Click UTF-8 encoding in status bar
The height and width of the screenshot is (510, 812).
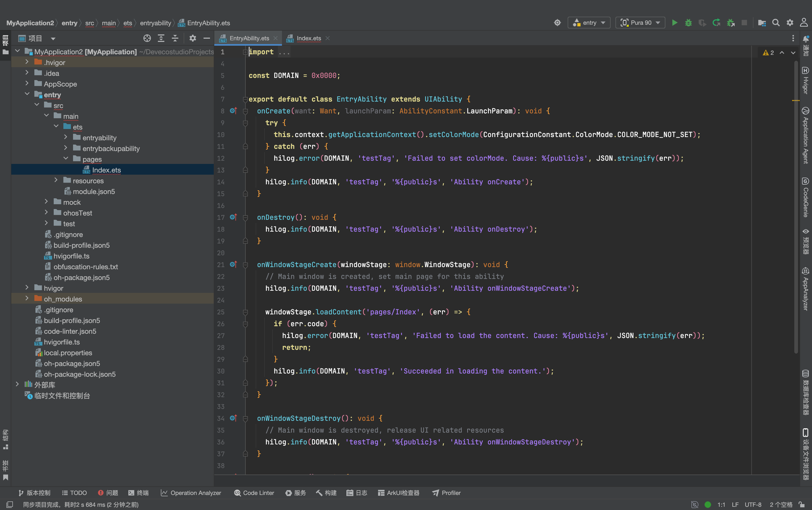coord(753,505)
